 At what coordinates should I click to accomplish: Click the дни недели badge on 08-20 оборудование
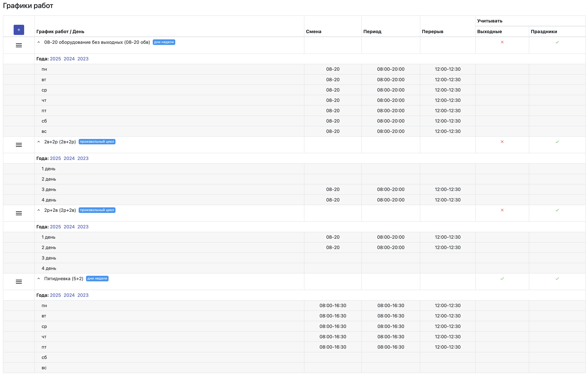(164, 42)
